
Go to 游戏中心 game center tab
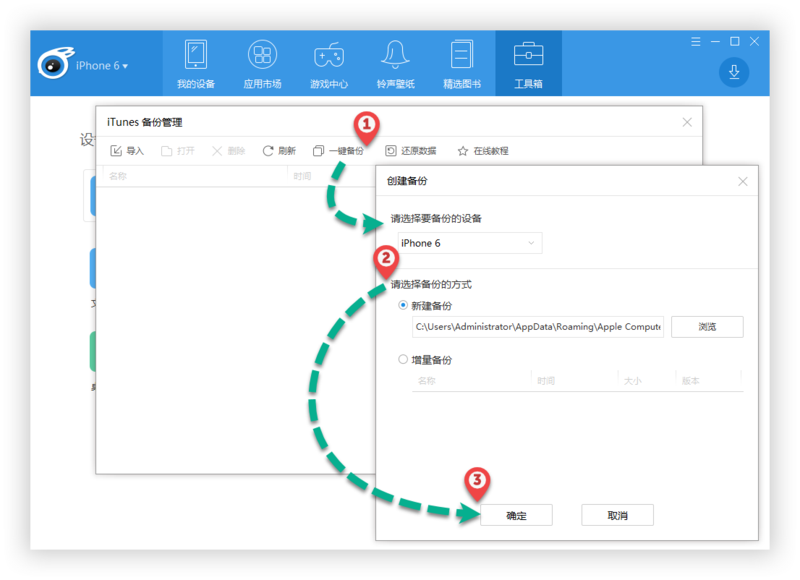click(329, 64)
